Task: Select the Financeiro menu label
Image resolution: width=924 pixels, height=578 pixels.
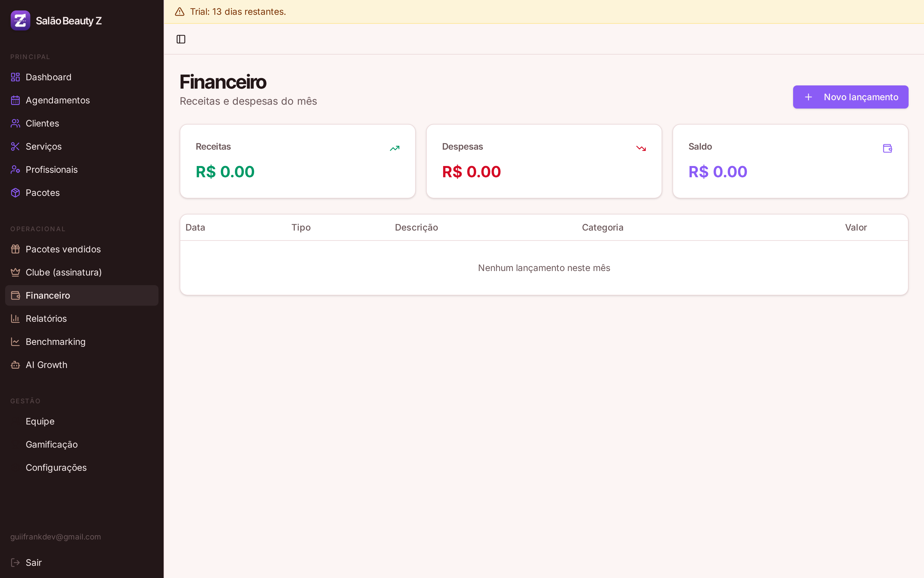Action: click(x=48, y=295)
